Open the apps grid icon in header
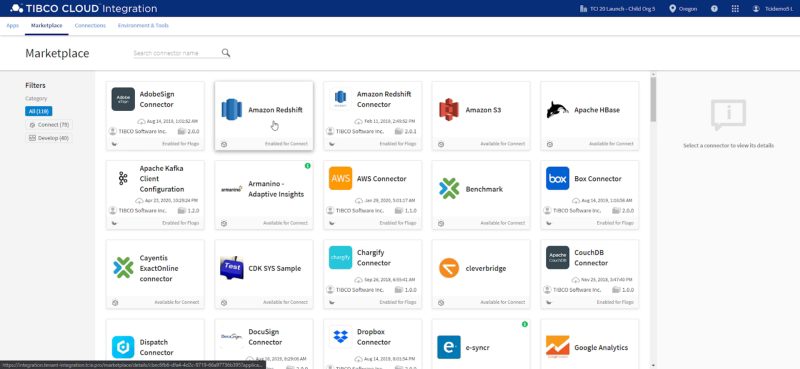This screenshot has height=369, width=800. 735,9
